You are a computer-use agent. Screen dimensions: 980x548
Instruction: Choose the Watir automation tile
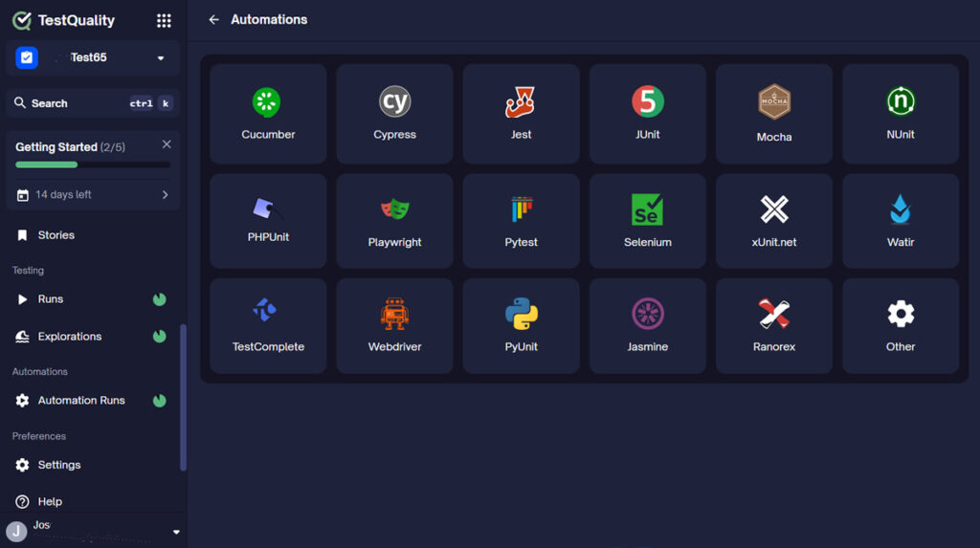(x=900, y=221)
